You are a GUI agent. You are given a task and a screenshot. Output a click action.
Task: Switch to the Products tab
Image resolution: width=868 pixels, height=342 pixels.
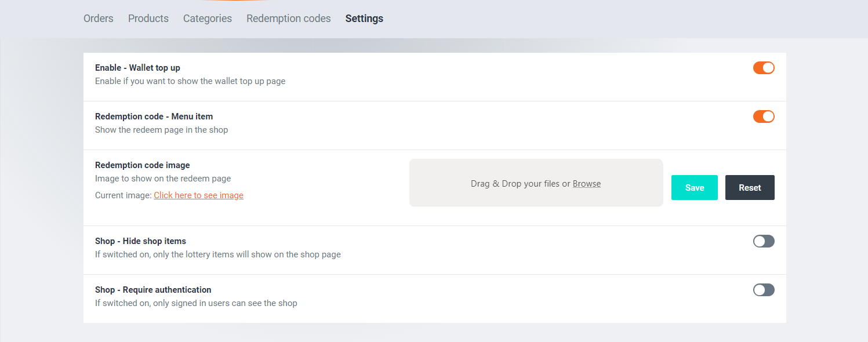(x=148, y=19)
